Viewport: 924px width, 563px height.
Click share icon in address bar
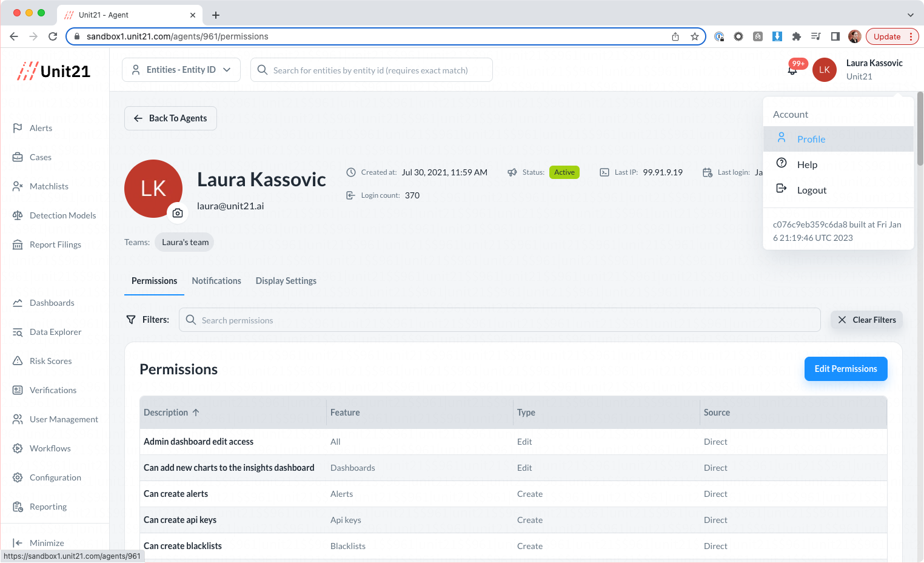675,36
